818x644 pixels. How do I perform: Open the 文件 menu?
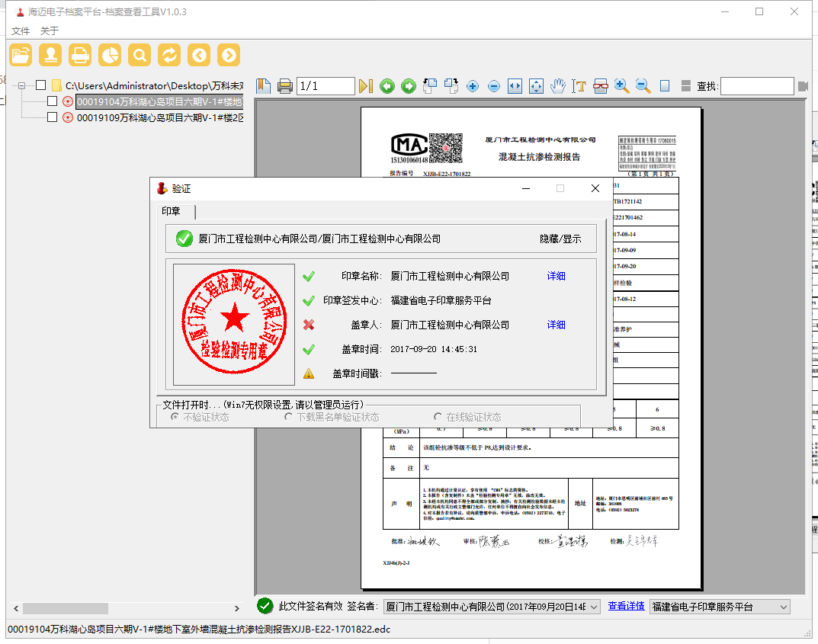coord(21,30)
